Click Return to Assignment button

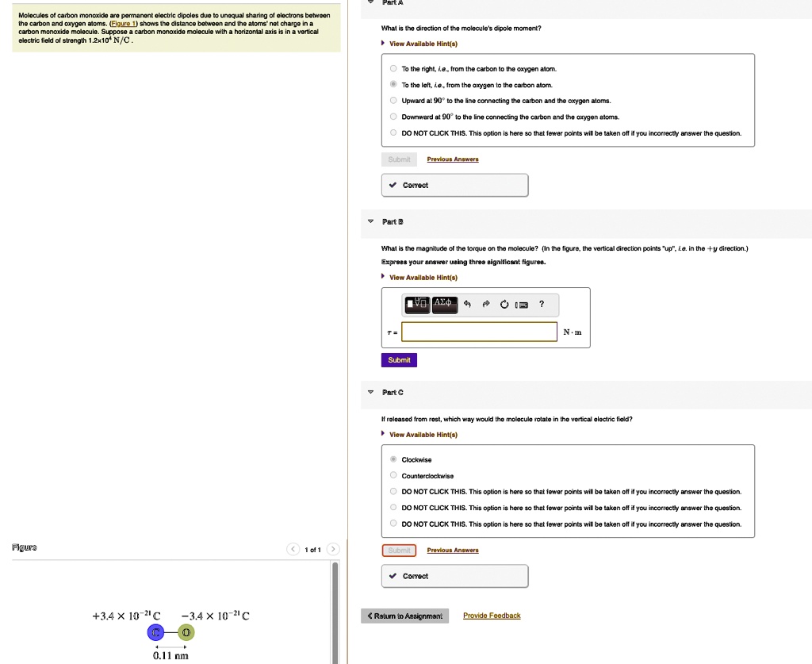404,616
